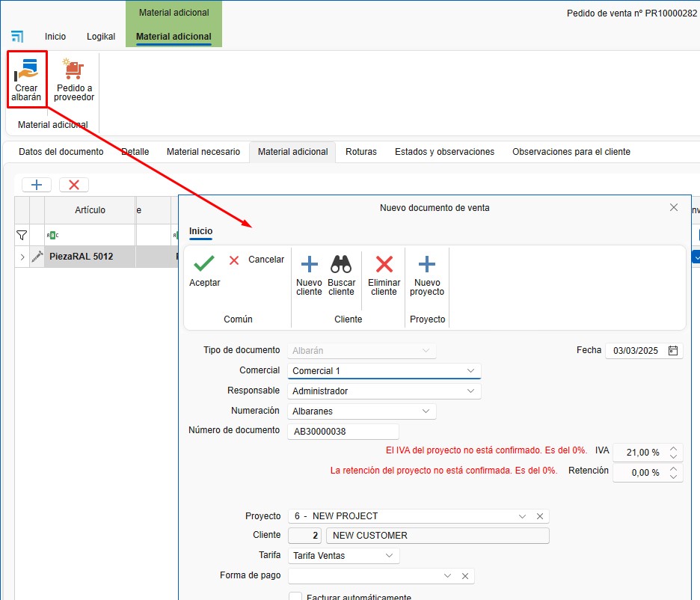Switch to Material adicional document tab
This screenshot has width=700, height=600.
(293, 152)
